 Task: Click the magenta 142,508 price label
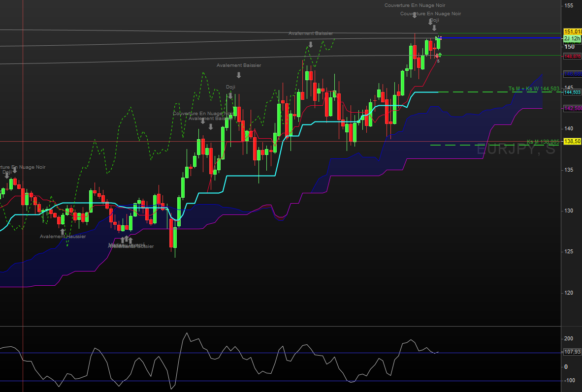tap(572, 108)
